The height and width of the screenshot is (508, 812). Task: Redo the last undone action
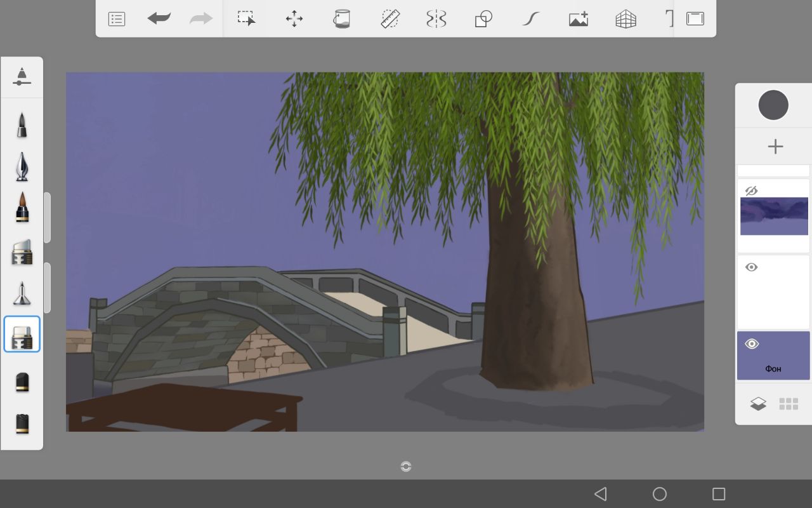(x=201, y=19)
